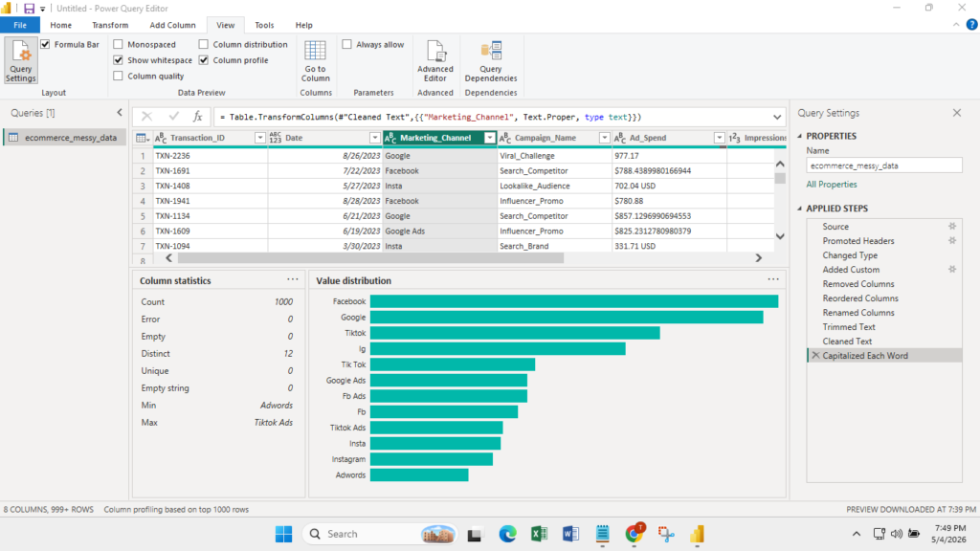Select the ecommerce_messy_data query

(64, 138)
